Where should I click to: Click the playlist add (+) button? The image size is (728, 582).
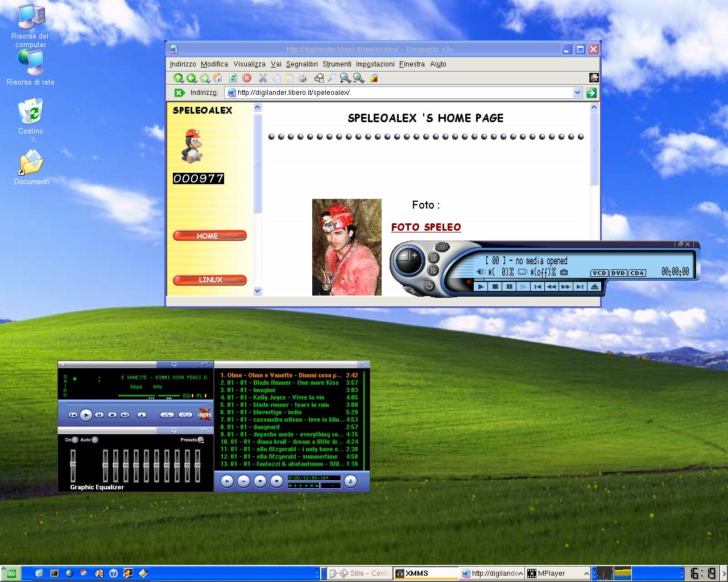point(227,481)
